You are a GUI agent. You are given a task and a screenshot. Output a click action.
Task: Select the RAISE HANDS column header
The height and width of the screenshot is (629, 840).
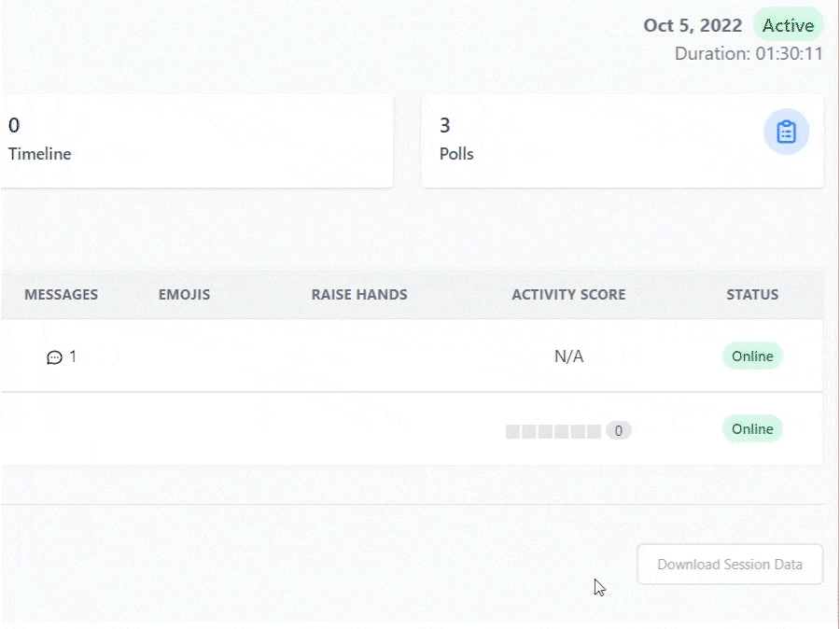(359, 295)
